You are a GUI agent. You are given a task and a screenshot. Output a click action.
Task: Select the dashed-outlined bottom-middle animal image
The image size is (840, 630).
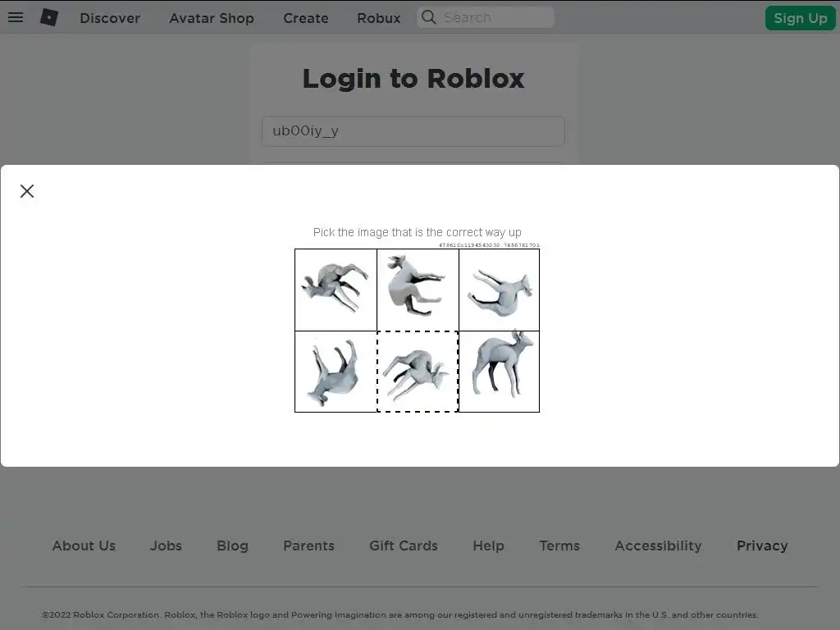418,372
